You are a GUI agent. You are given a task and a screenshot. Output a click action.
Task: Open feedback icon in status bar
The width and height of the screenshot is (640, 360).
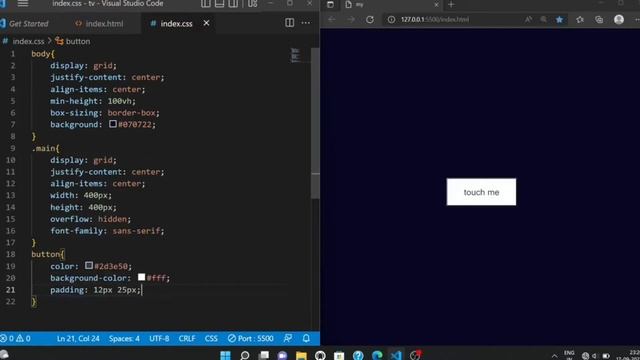tap(288, 338)
